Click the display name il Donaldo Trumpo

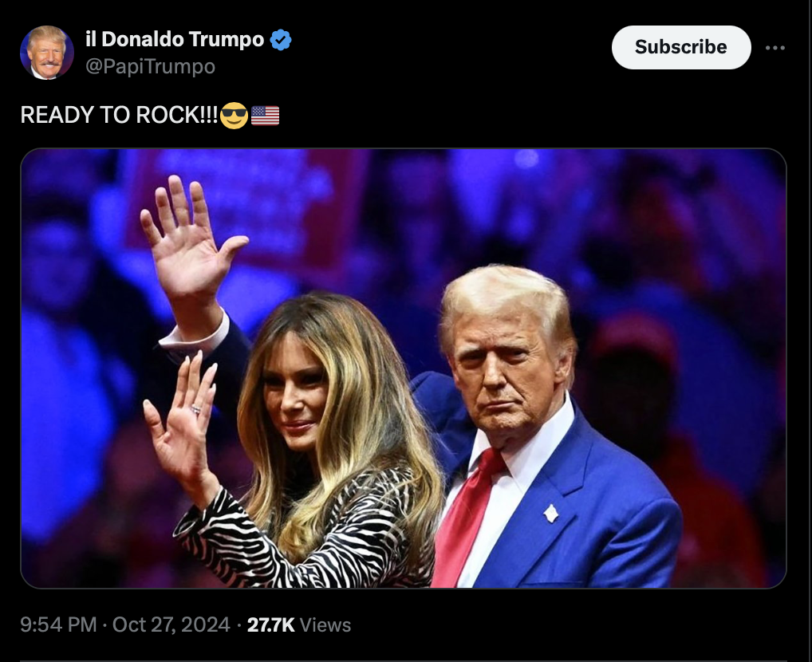175,39
